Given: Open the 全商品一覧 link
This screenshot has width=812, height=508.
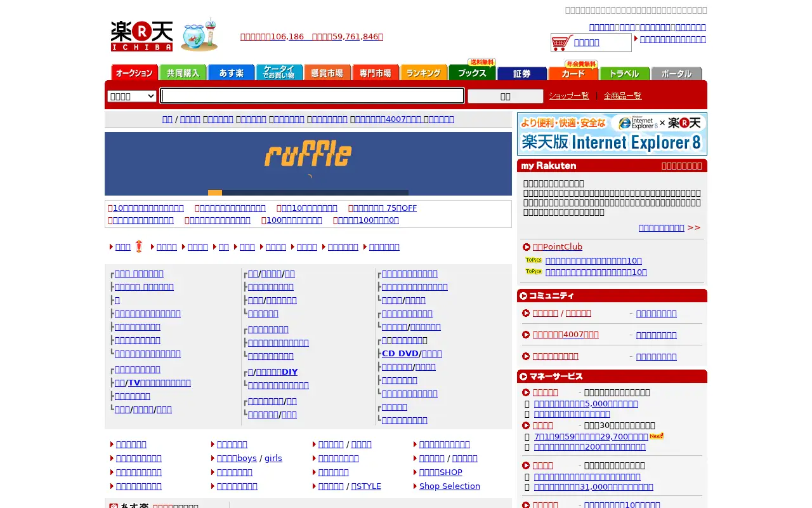Looking at the screenshot, I should coord(622,96).
